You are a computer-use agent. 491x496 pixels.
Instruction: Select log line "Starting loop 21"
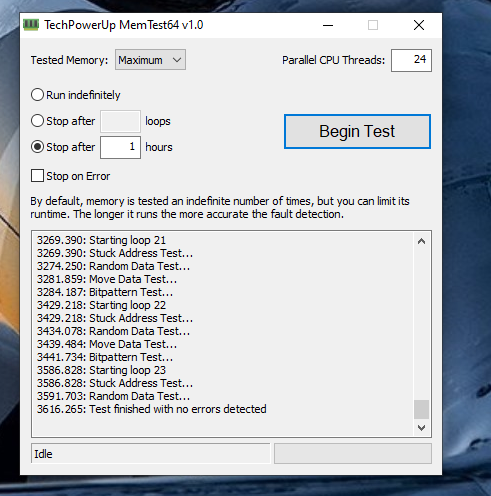pyautogui.click(x=101, y=240)
